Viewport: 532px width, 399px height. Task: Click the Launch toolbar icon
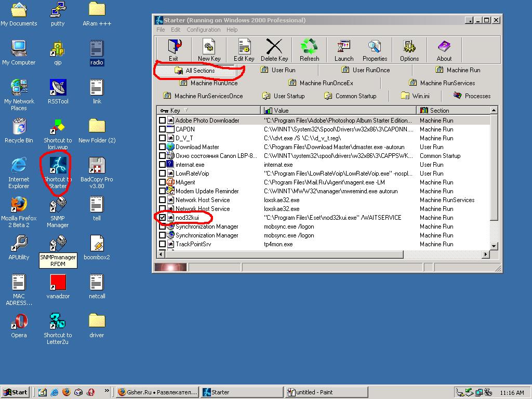(343, 50)
